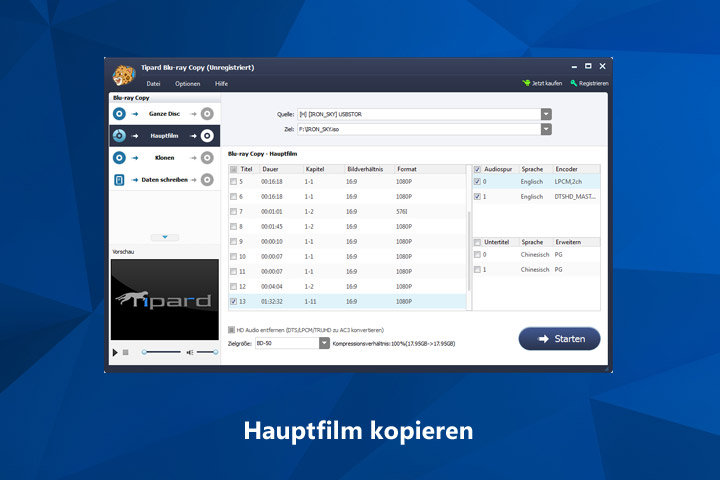Screen dimensions: 720x480
Task: Click the Tipard cheetah logo icon
Action: point(124,75)
